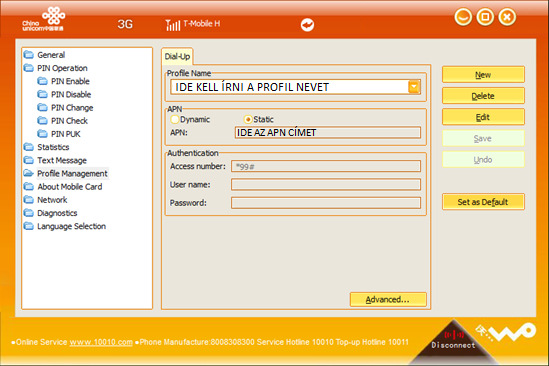549x366 pixels.
Task: Click the 3G network indicator
Action: (x=125, y=24)
